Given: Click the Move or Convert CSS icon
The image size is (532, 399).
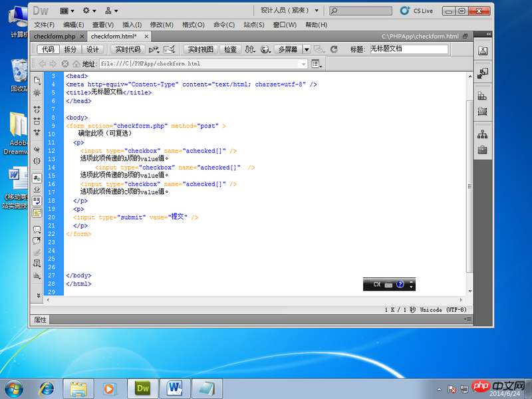Looking at the screenshot, I should pos(37,275).
